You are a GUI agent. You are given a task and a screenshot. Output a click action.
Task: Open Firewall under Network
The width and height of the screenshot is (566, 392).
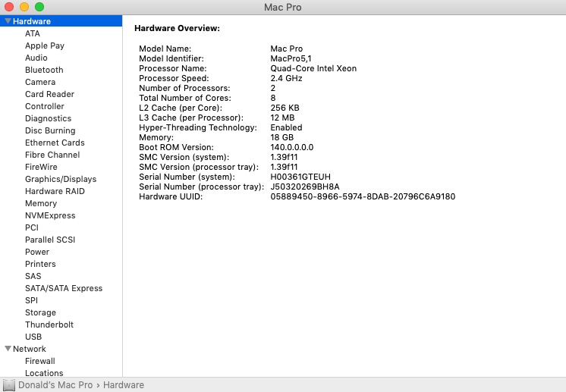tap(40, 361)
